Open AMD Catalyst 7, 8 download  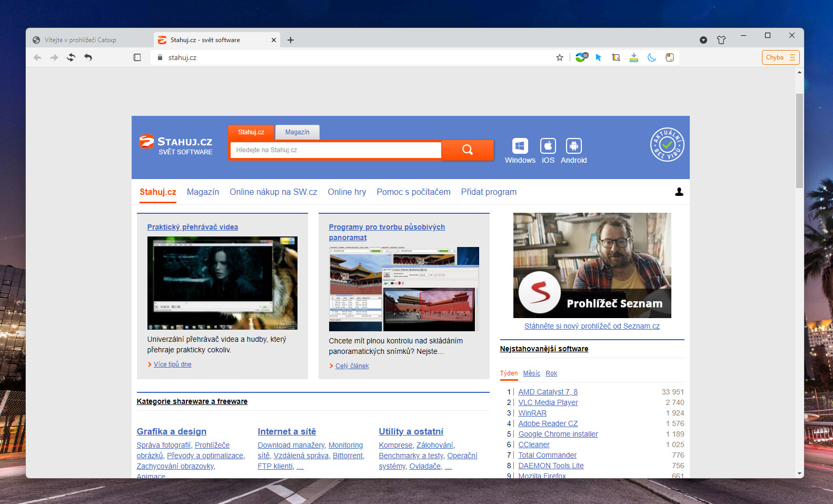tap(548, 392)
